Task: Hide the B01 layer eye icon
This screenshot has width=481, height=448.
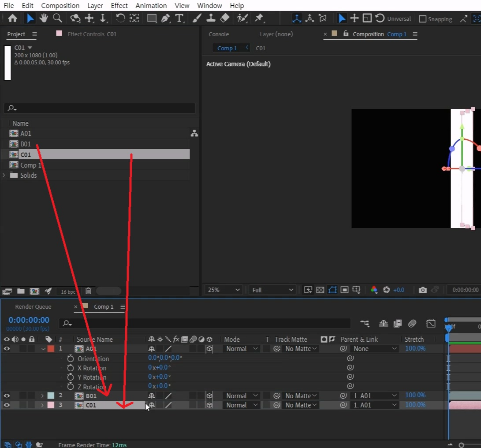Action: pos(7,396)
